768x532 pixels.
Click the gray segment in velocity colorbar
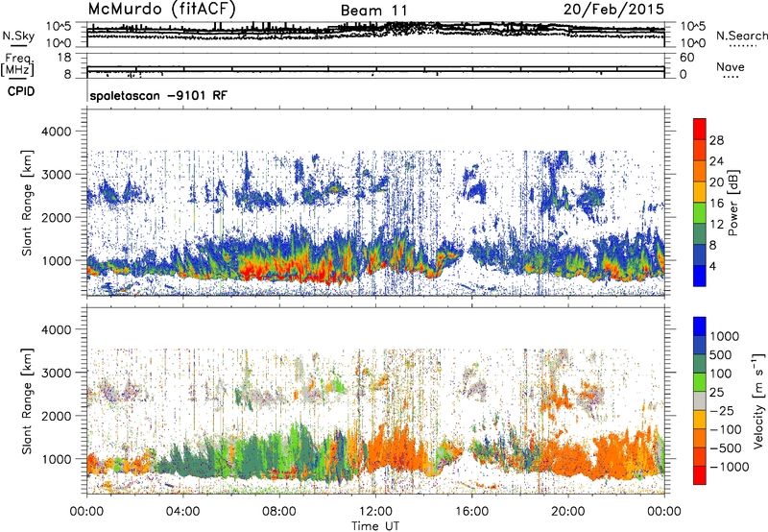(700, 400)
